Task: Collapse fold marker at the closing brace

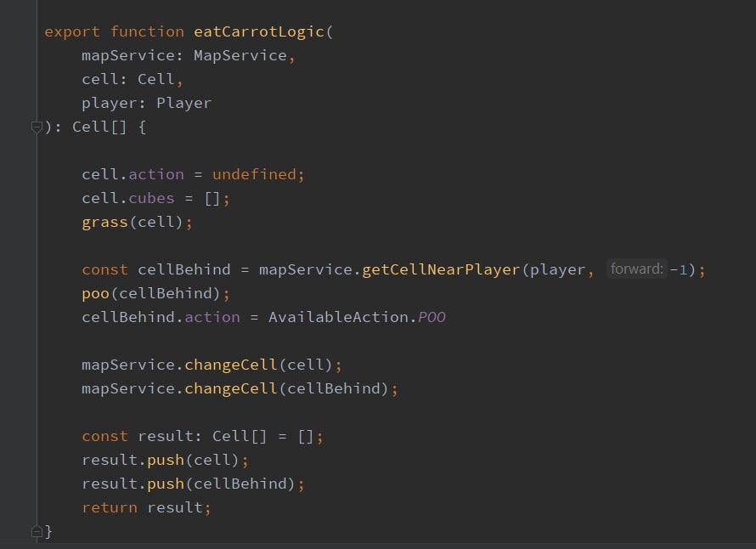Action: tap(37, 532)
